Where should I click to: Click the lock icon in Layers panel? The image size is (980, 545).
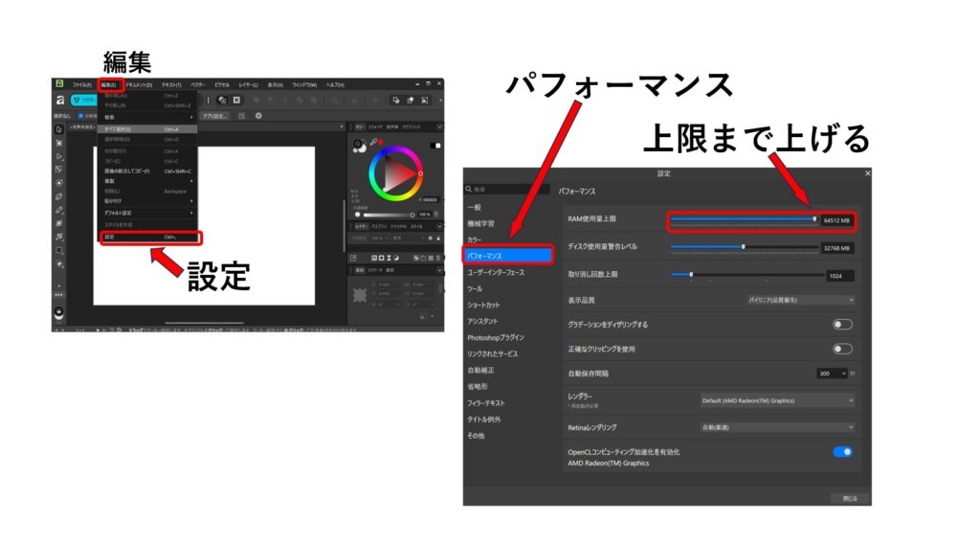[438, 238]
